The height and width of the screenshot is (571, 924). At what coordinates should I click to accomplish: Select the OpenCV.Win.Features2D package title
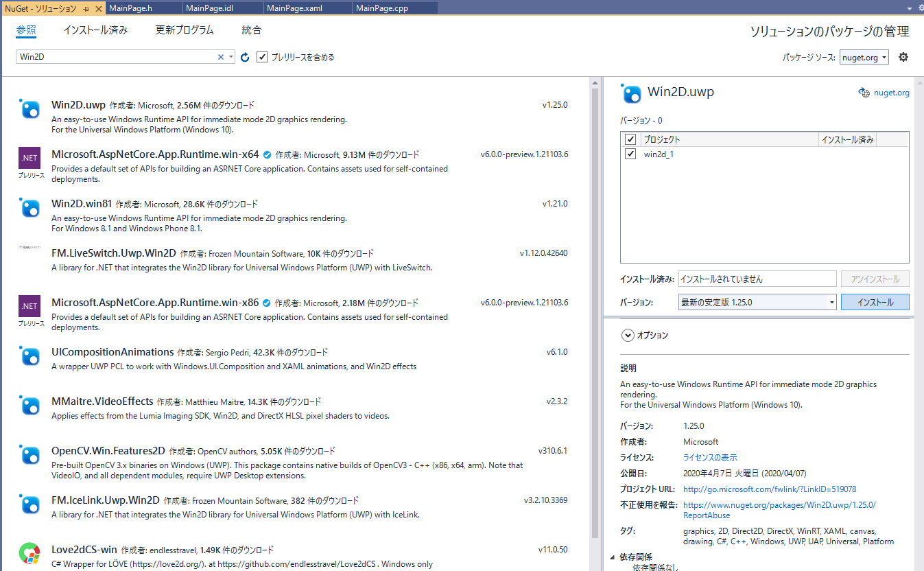tap(108, 451)
